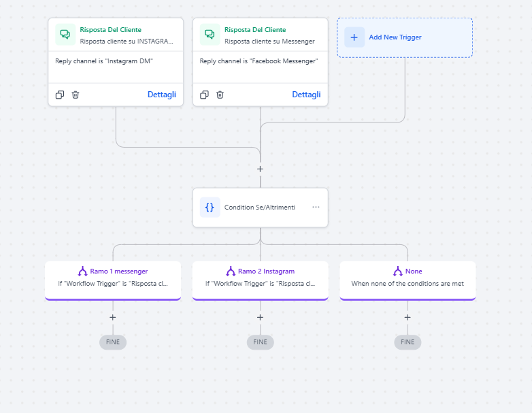532x413 pixels.
Task: Open the Condition Se/Altrimenti node
Action: coord(260,207)
